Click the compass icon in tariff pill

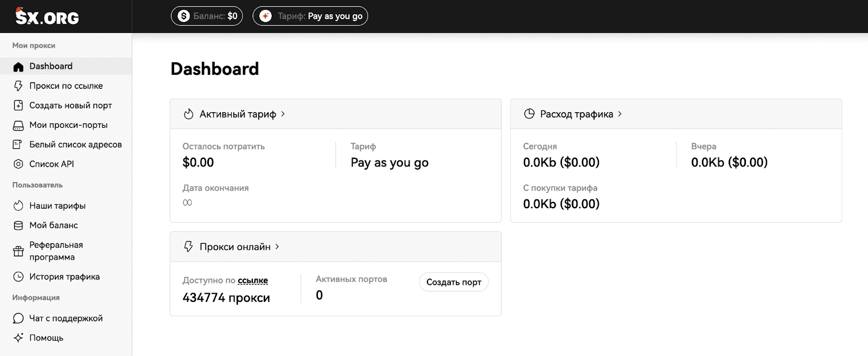[x=266, y=16]
